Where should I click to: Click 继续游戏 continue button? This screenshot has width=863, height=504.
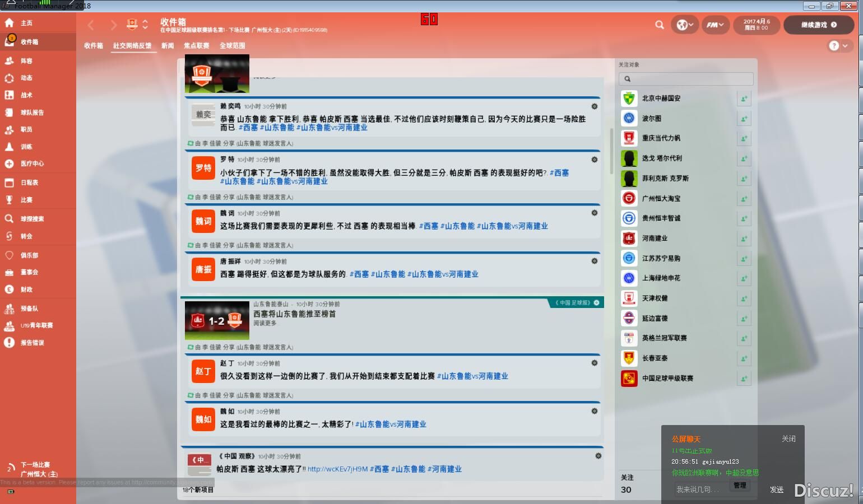click(819, 25)
